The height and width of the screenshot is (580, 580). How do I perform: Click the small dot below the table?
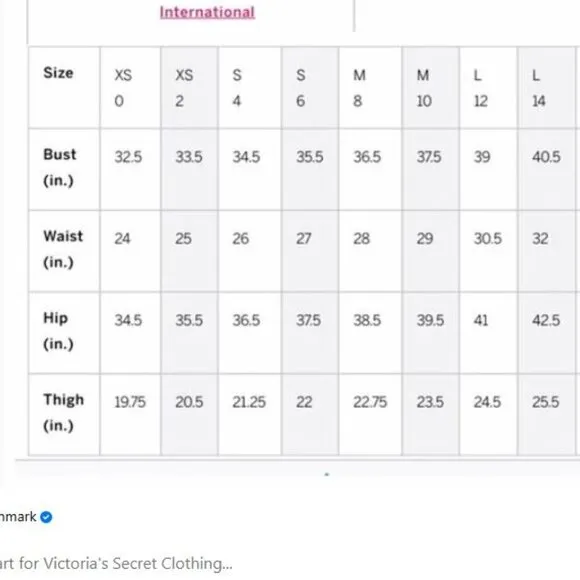[327, 474]
